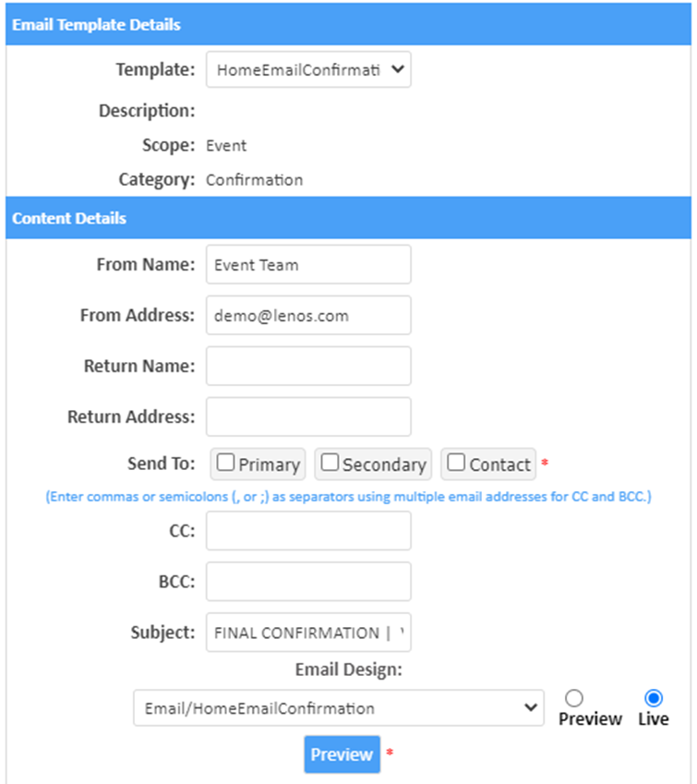Select the Preview radio button

pyautogui.click(x=573, y=699)
